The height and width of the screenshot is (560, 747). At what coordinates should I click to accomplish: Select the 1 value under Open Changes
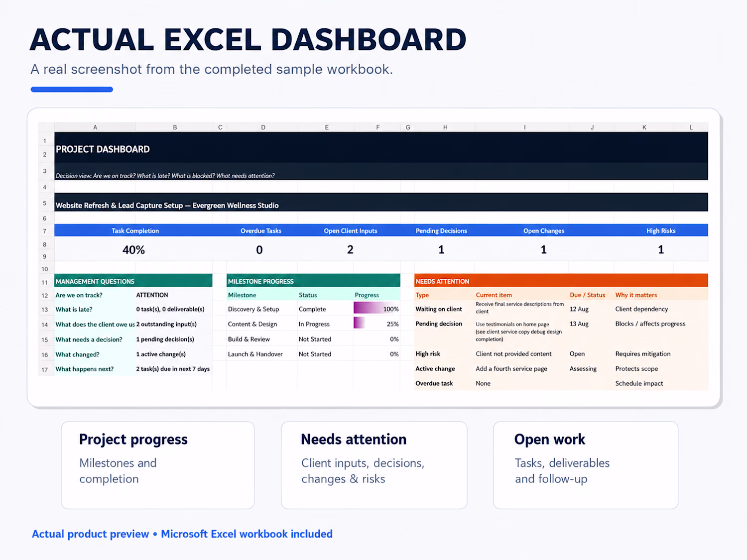(544, 250)
